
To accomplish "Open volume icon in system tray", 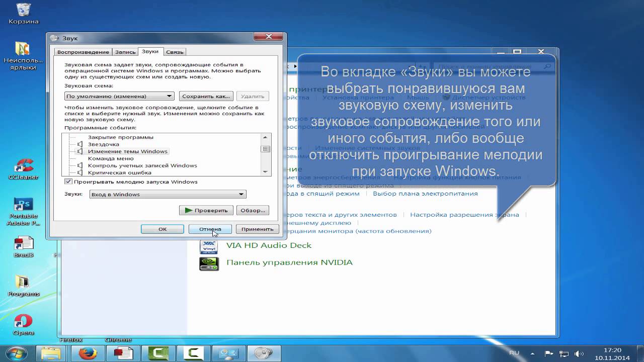I will click(579, 353).
